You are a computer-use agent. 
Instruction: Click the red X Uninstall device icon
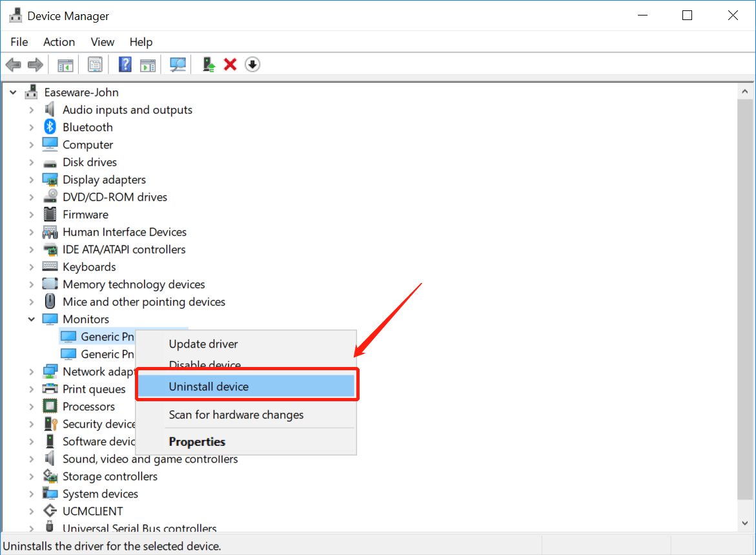tap(230, 65)
